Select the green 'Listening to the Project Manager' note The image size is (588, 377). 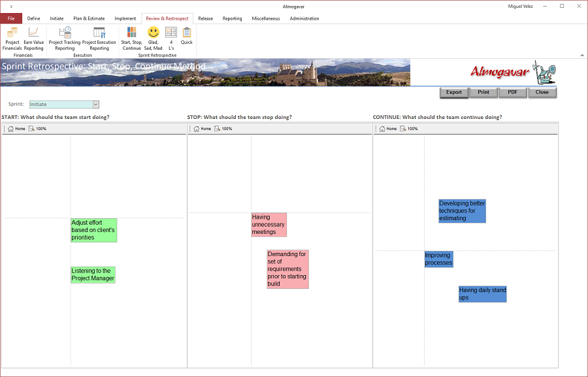click(x=93, y=274)
